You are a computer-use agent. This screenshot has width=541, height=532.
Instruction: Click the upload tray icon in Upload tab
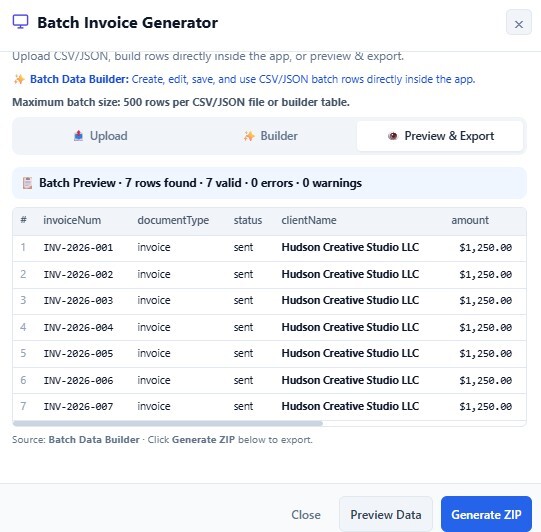(78, 136)
